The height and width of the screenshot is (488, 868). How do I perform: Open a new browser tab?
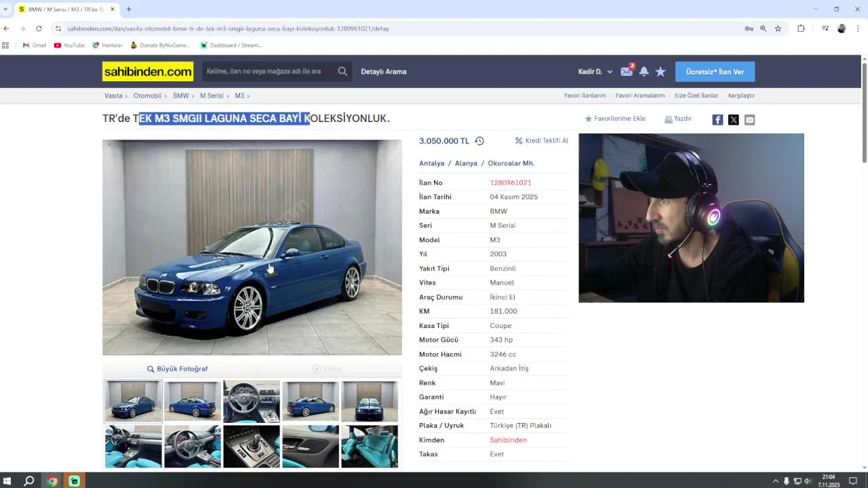129,9
